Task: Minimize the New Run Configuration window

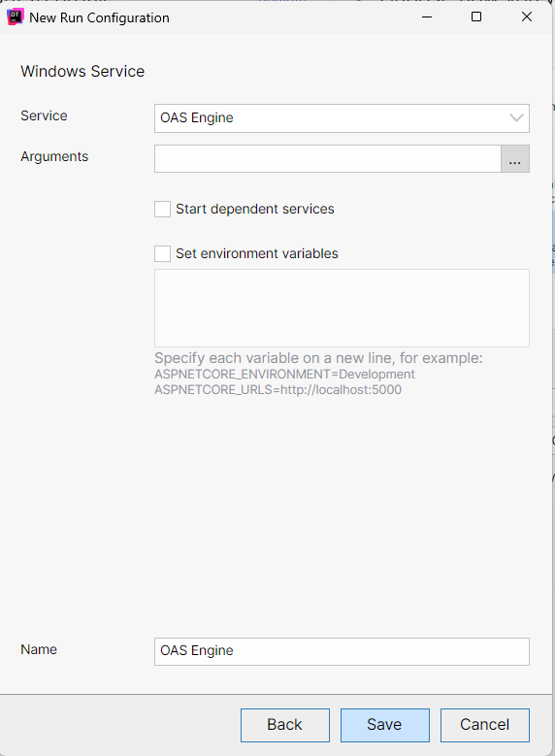Action: click(427, 16)
